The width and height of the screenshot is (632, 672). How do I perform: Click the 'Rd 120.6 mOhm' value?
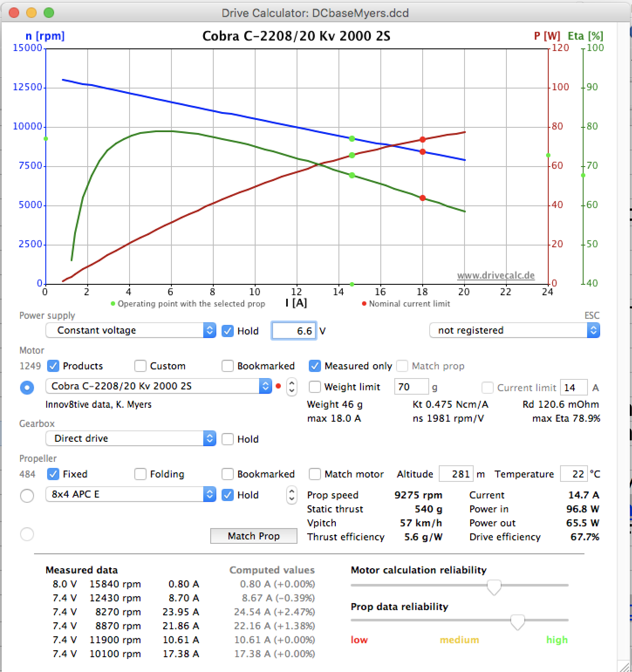tap(561, 405)
